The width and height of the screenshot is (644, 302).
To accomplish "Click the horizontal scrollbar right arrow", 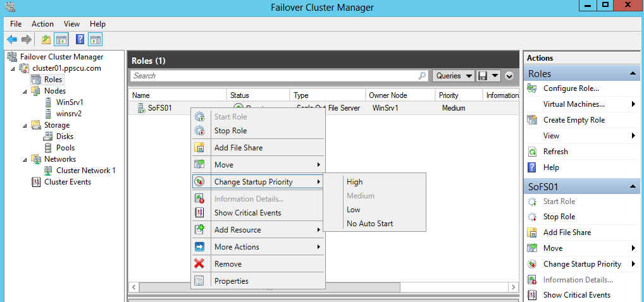I will (x=513, y=287).
